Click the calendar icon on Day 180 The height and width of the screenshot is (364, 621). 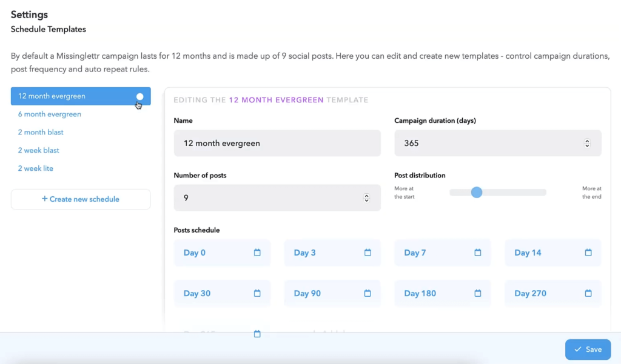click(x=478, y=293)
